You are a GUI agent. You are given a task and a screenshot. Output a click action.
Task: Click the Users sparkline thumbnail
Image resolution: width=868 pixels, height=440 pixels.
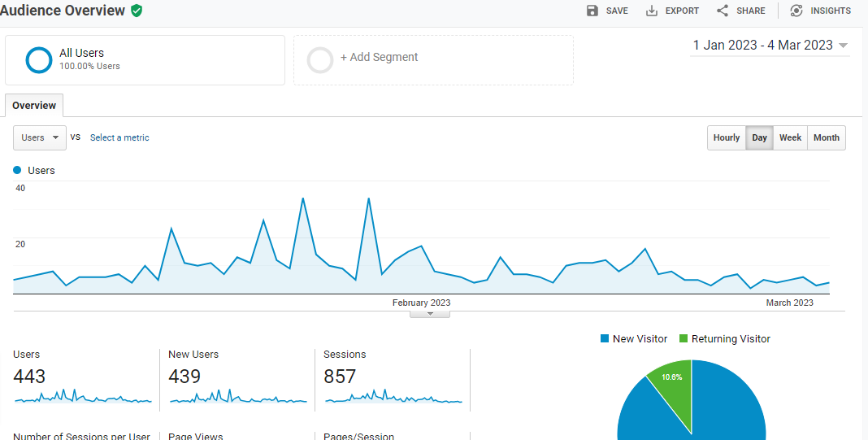tap(83, 398)
